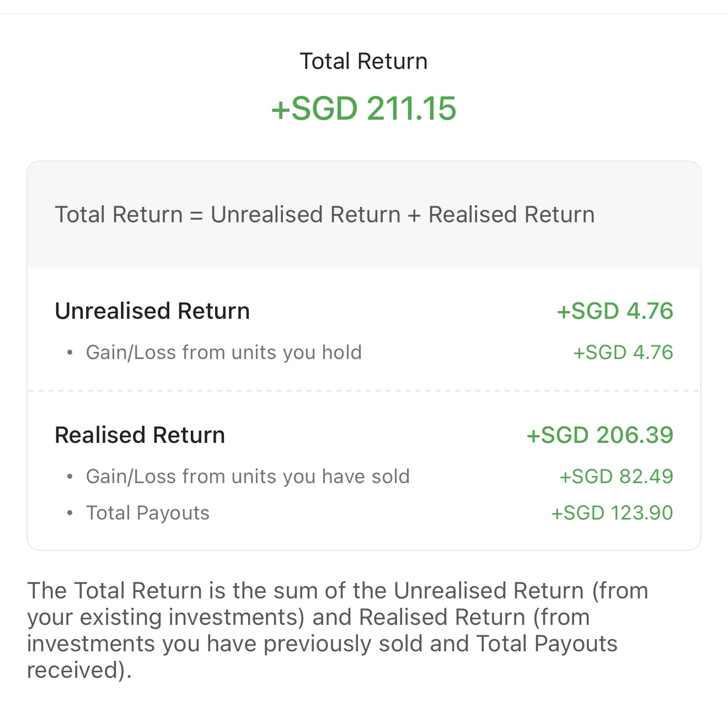This screenshot has height=728, width=728.
Task: Tap the bullet before units you hold
Action: point(69,353)
